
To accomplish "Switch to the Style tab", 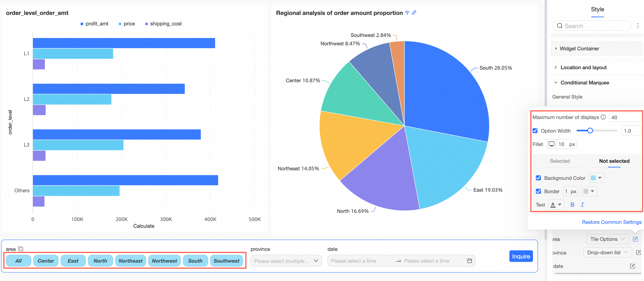I will point(598,9).
